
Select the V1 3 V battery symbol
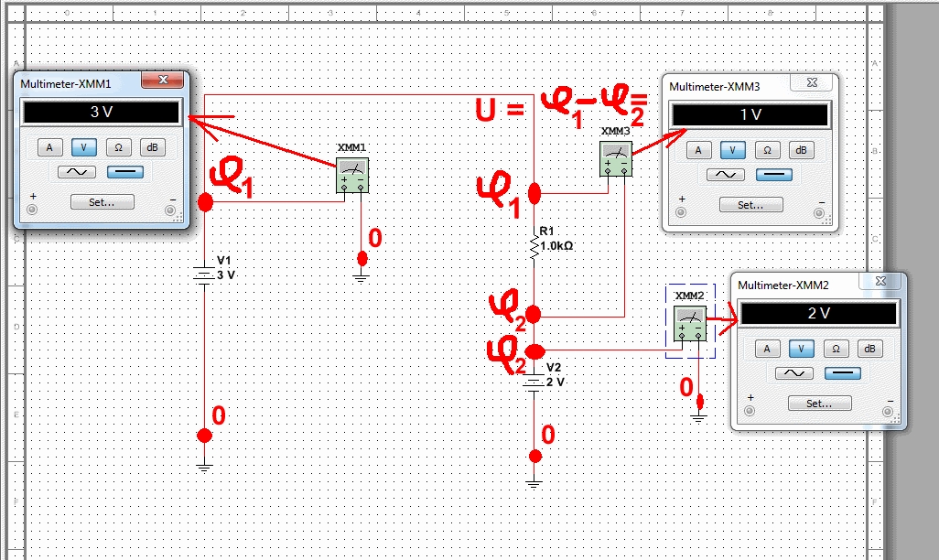click(x=204, y=275)
